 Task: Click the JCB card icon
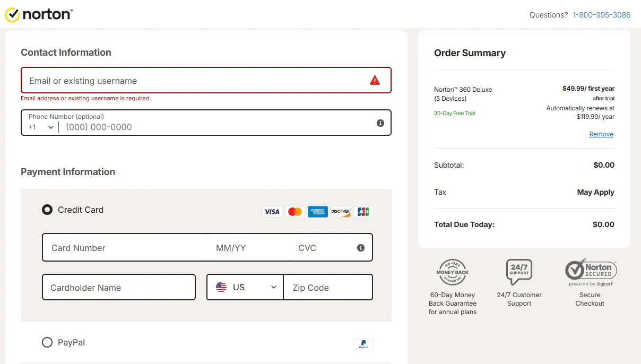point(363,211)
